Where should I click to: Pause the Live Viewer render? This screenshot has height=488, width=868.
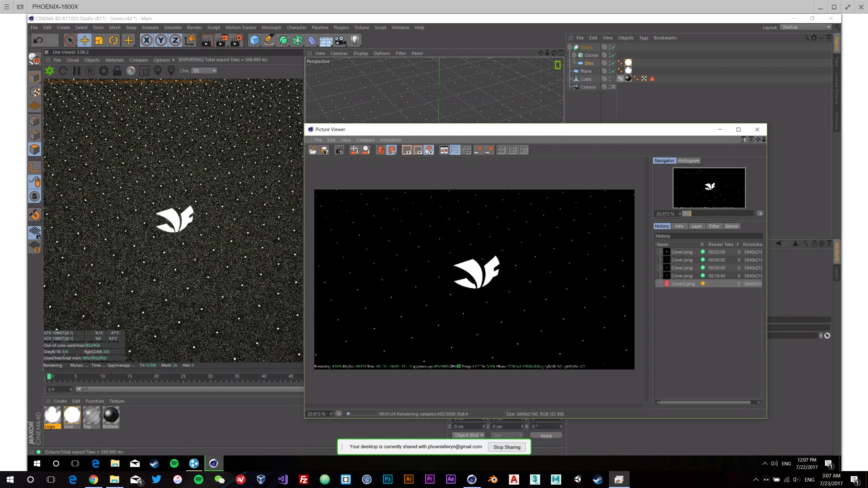[77, 71]
